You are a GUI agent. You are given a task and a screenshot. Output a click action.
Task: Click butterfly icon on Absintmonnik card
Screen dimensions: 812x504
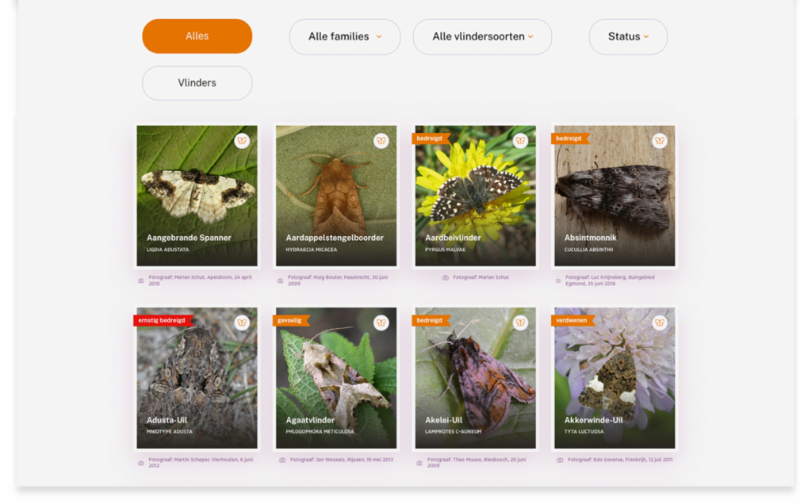coord(660,141)
